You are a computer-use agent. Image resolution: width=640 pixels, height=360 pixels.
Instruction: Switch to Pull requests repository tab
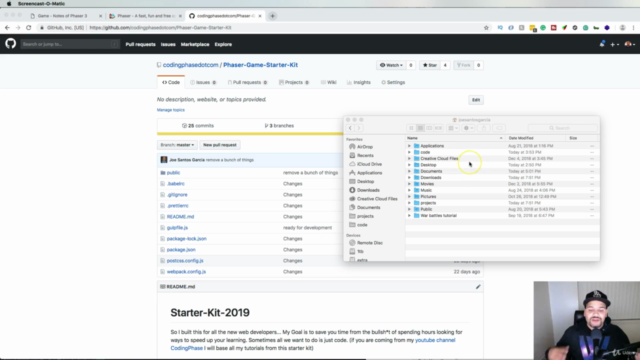click(x=247, y=82)
